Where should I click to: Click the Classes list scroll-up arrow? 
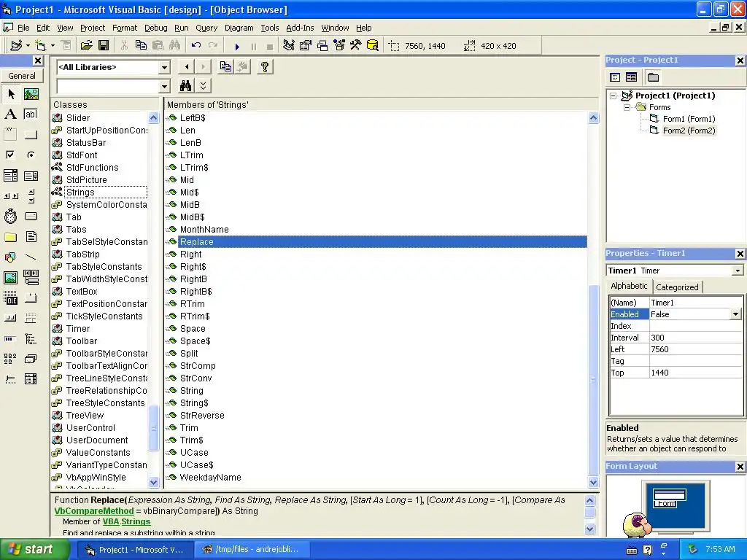[x=153, y=117]
